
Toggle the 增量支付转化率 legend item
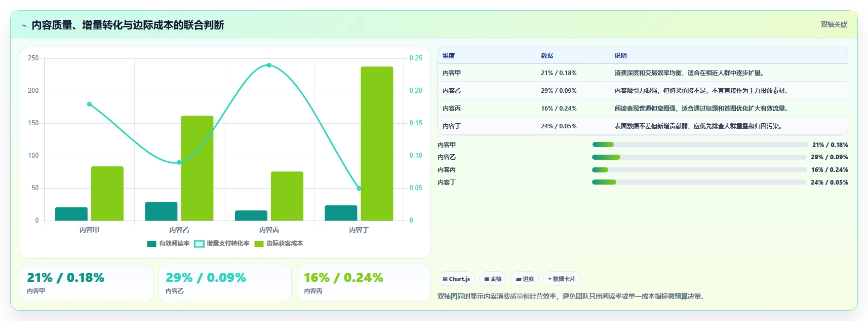[222, 243]
